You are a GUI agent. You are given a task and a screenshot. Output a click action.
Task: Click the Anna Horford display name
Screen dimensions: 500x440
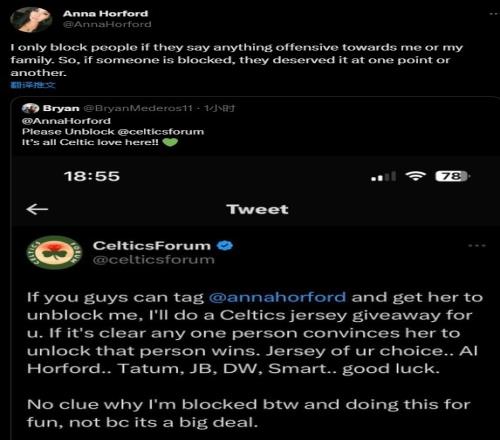(105, 14)
